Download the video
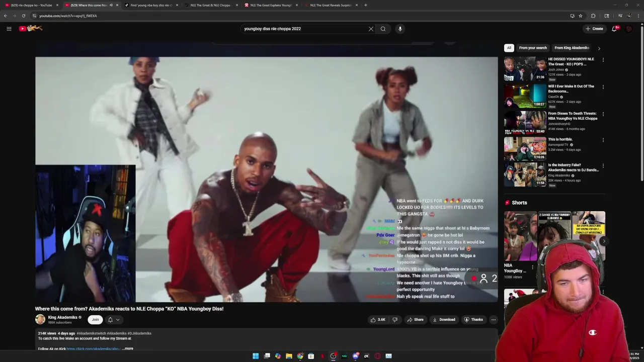The width and height of the screenshot is (644, 362). click(444, 320)
